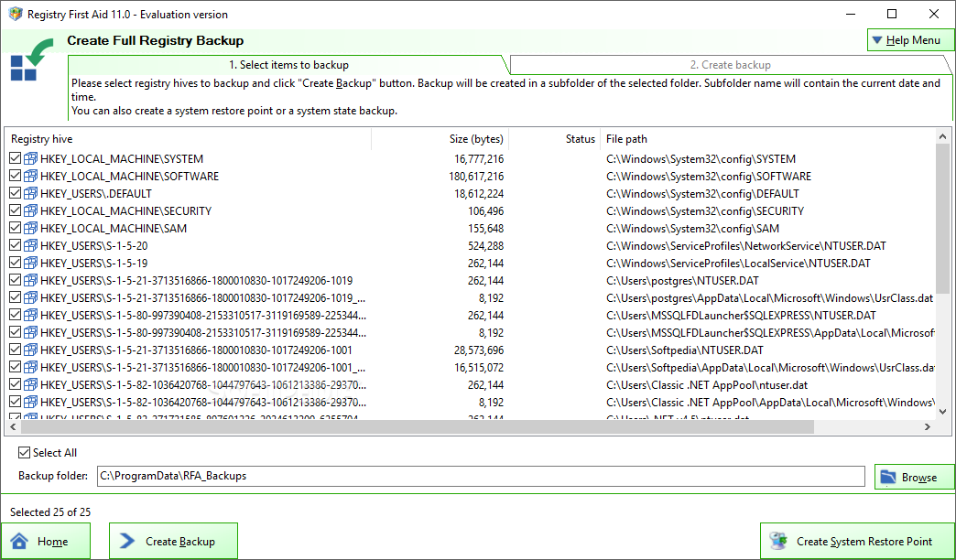The height and width of the screenshot is (560, 956).
Task: Click hive icon of MSSQLFDLauncher NTUSER.DAT row
Action: click(30, 315)
